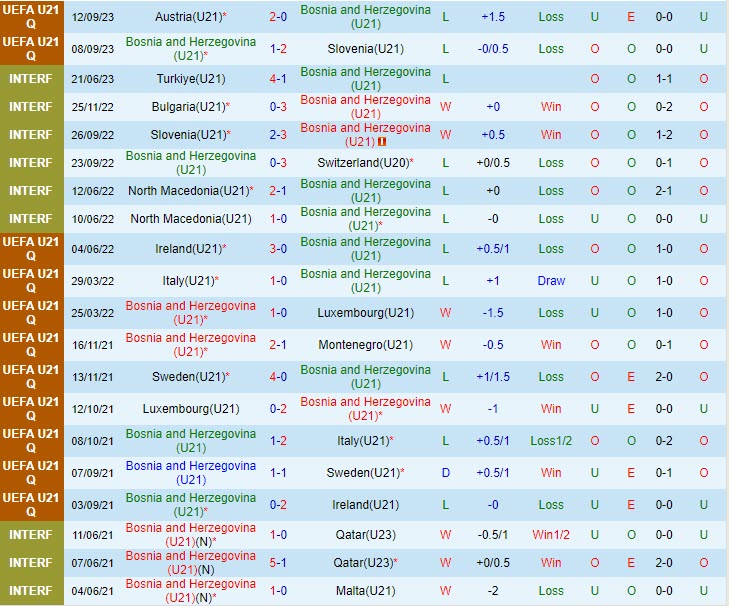The width and height of the screenshot is (729, 606).
Task: Click the D result in the 07/09/21 row
Action: [x=445, y=473]
